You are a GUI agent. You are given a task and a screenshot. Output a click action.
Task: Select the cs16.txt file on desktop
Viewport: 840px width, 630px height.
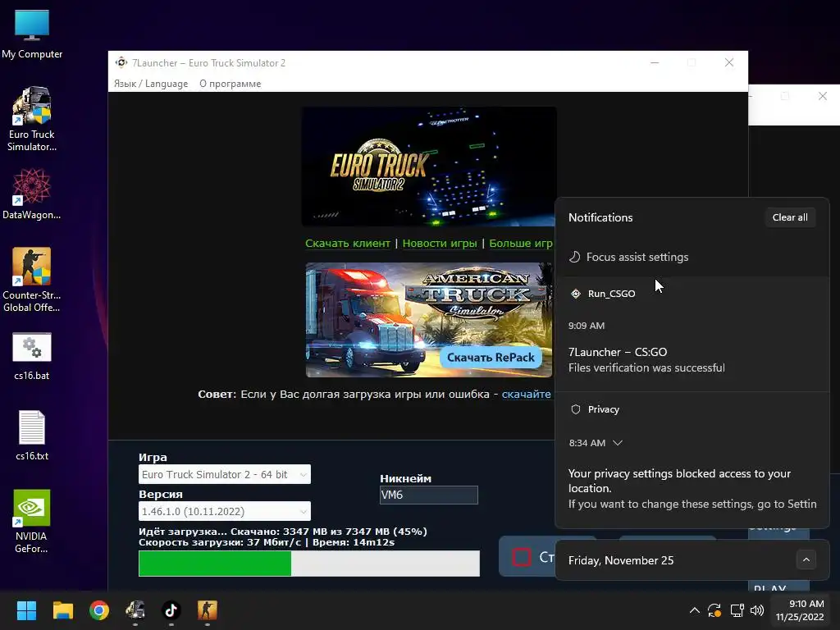(32, 436)
